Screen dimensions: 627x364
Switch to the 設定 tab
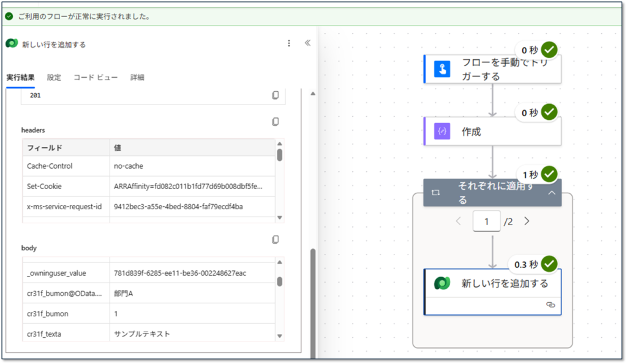click(54, 78)
